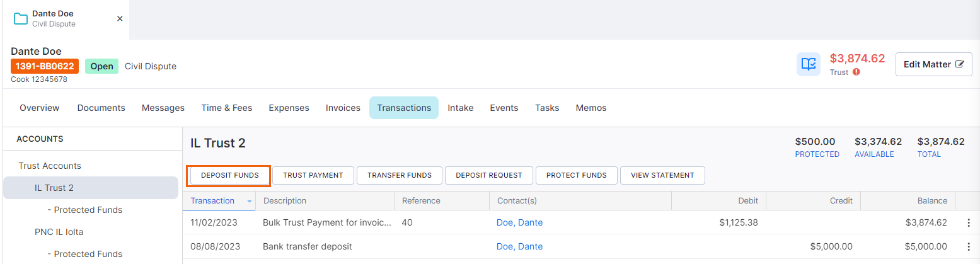Open the Time & Fees tab
Screen dimensions: 980x264
(227, 108)
